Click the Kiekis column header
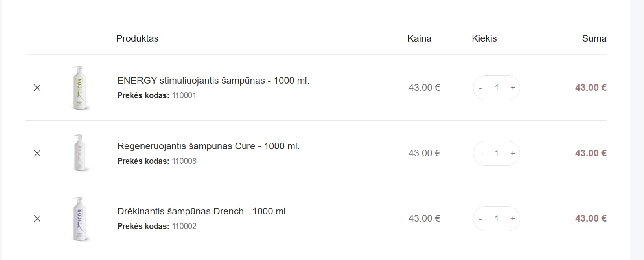 click(x=484, y=38)
